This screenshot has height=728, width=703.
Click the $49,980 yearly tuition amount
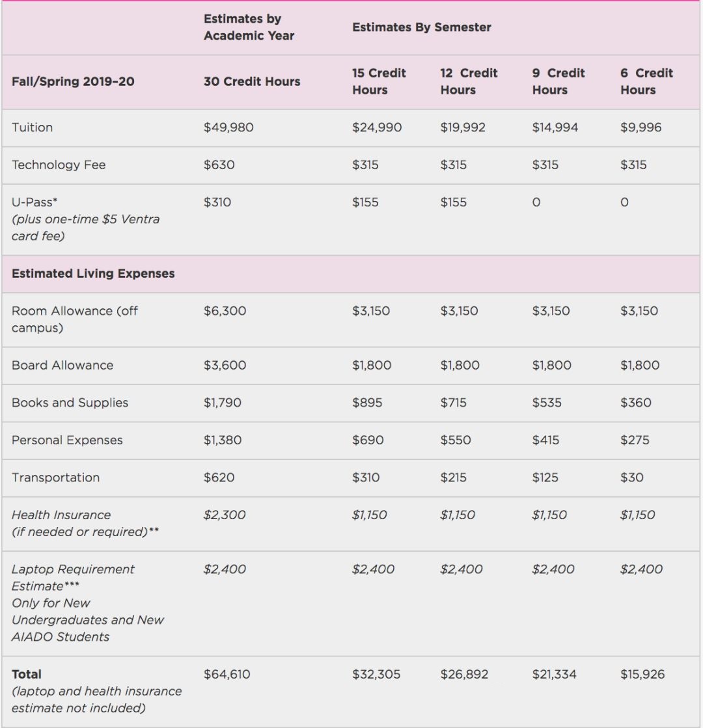(228, 128)
